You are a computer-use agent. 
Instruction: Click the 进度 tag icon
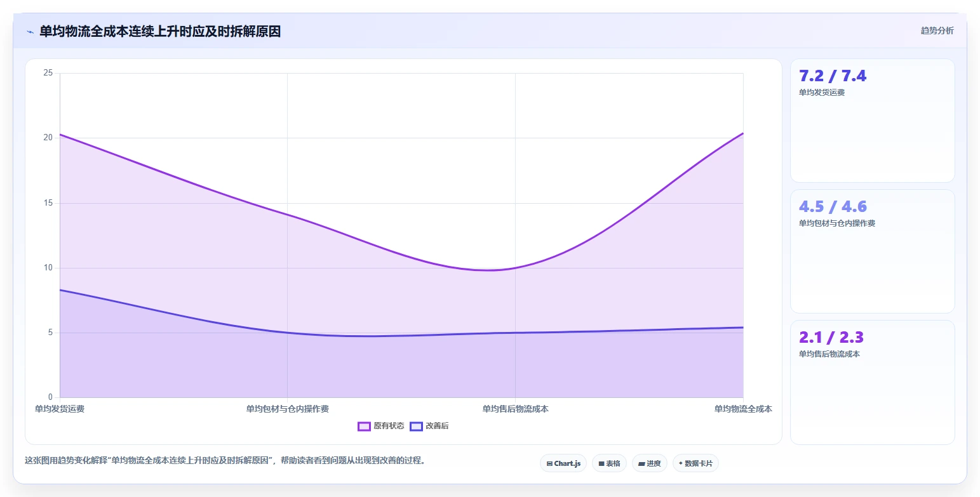pos(641,464)
